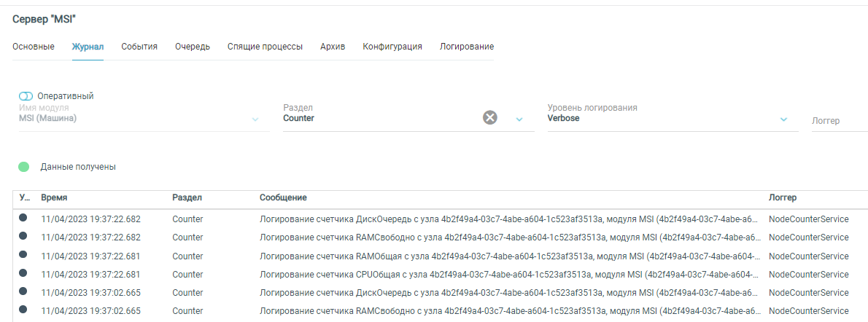Open the Спящие процессы tab
The width and height of the screenshot is (868, 322).
coord(265,47)
